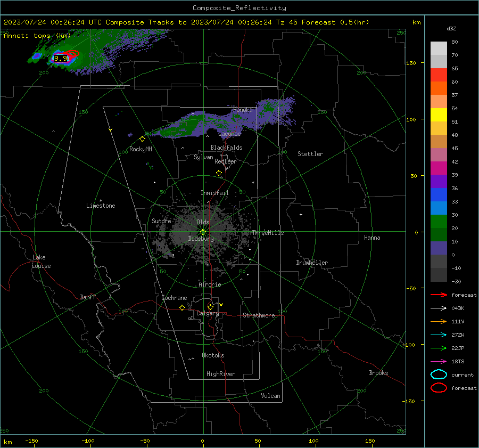
Task: Click the red swatch in dBZ legend
Action: click(439, 75)
